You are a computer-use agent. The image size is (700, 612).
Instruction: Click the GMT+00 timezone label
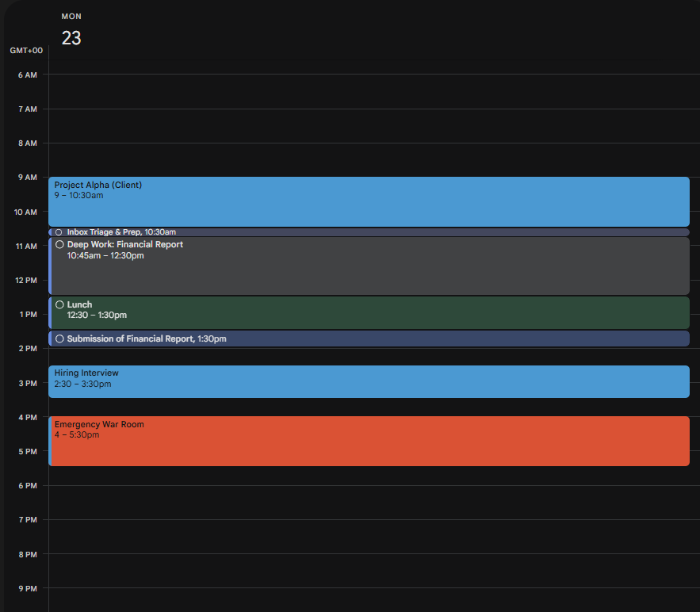point(25,50)
